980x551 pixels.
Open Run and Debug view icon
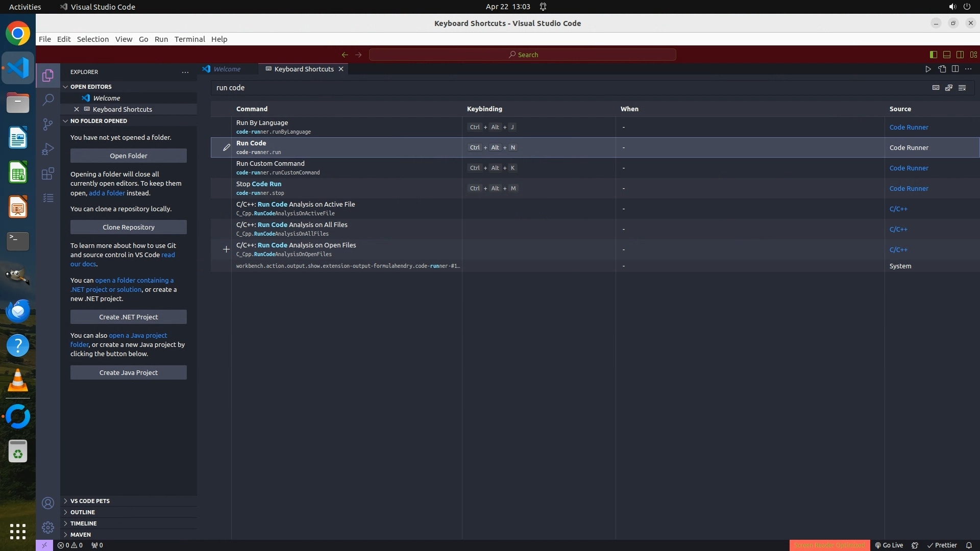(48, 149)
